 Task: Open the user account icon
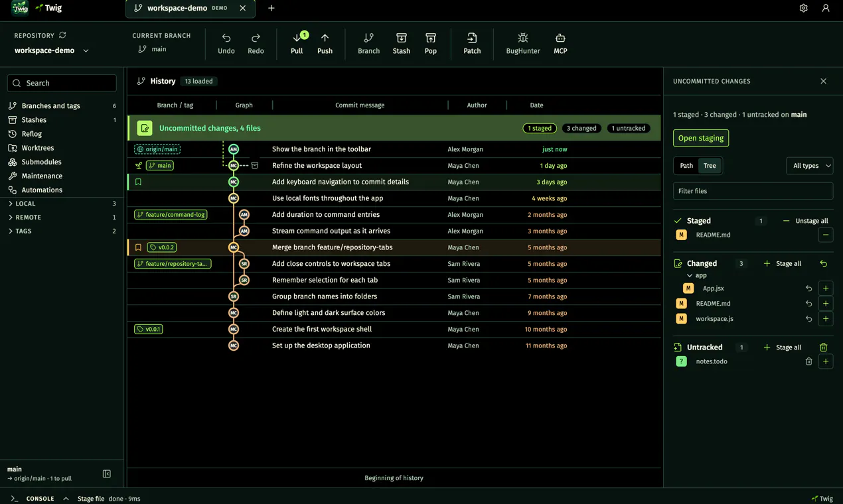pyautogui.click(x=826, y=8)
